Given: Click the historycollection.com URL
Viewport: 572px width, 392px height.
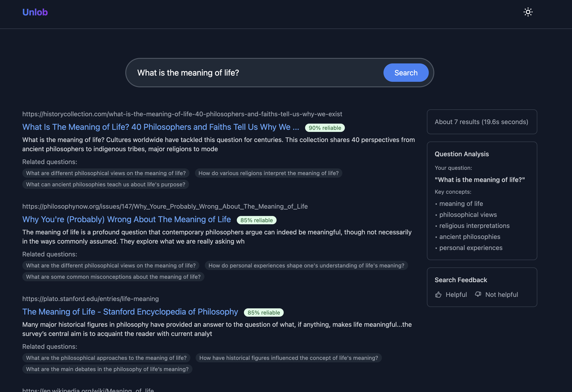Looking at the screenshot, I should (182, 114).
